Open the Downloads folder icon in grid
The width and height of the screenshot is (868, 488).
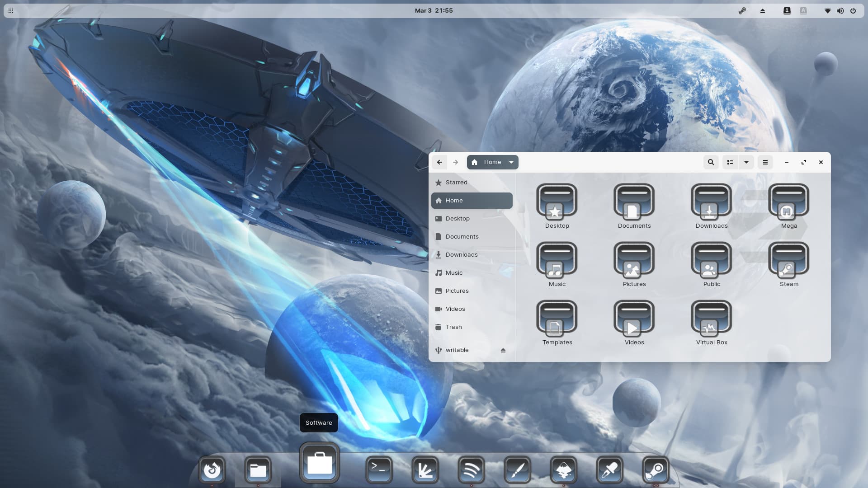pyautogui.click(x=711, y=201)
